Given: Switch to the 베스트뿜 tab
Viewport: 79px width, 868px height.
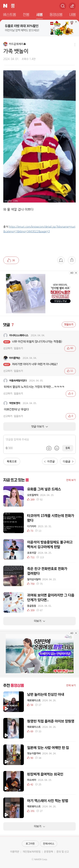Looking at the screenshot, I should [x=9, y=15].
